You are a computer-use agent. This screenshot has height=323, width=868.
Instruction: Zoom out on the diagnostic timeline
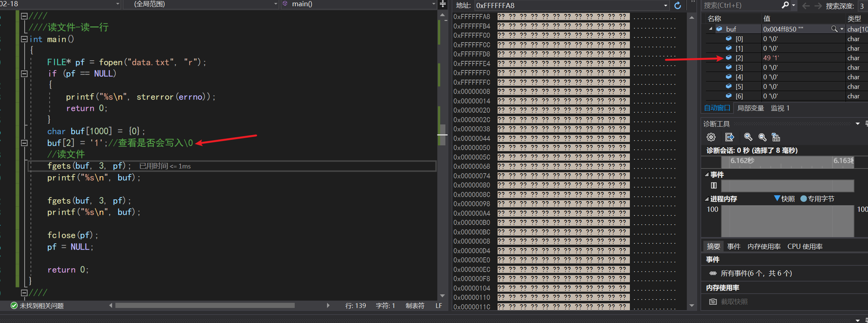[763, 137]
